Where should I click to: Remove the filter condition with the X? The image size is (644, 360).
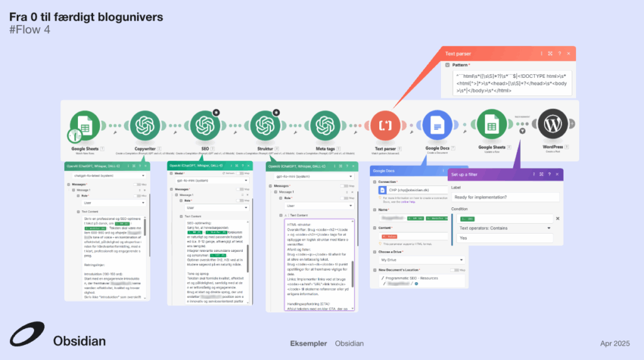click(557, 219)
